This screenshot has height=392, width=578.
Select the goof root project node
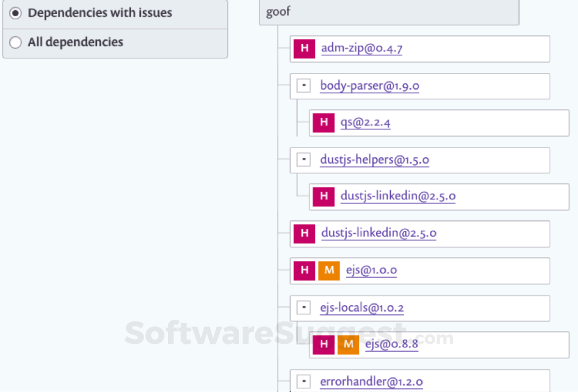pos(389,12)
